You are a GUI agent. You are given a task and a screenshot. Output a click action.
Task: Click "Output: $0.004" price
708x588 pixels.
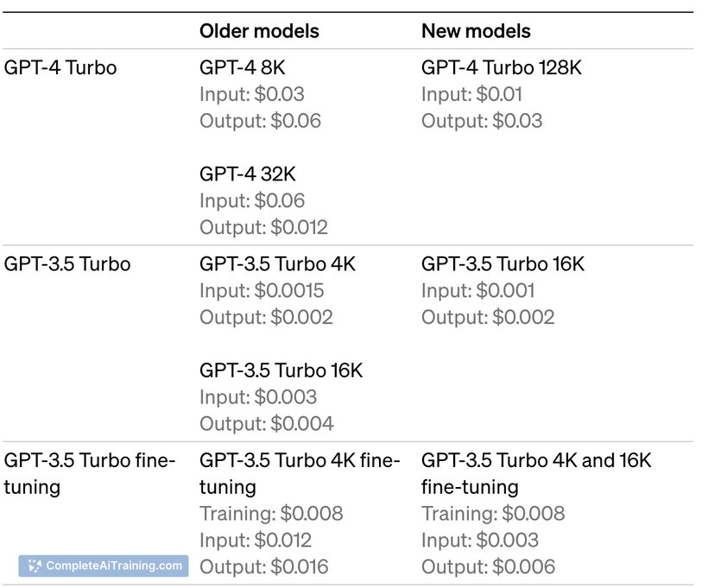tap(267, 424)
